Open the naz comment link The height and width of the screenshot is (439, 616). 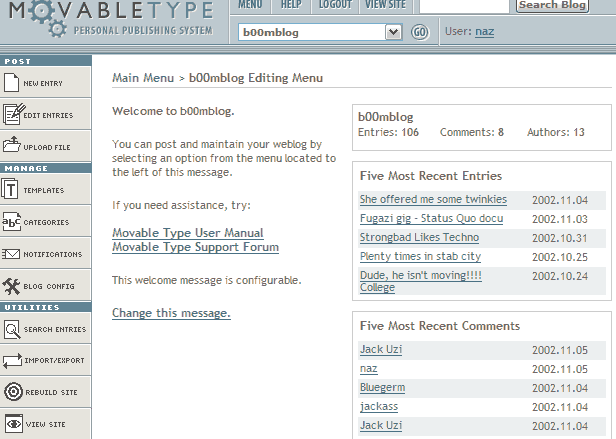[x=368, y=369]
